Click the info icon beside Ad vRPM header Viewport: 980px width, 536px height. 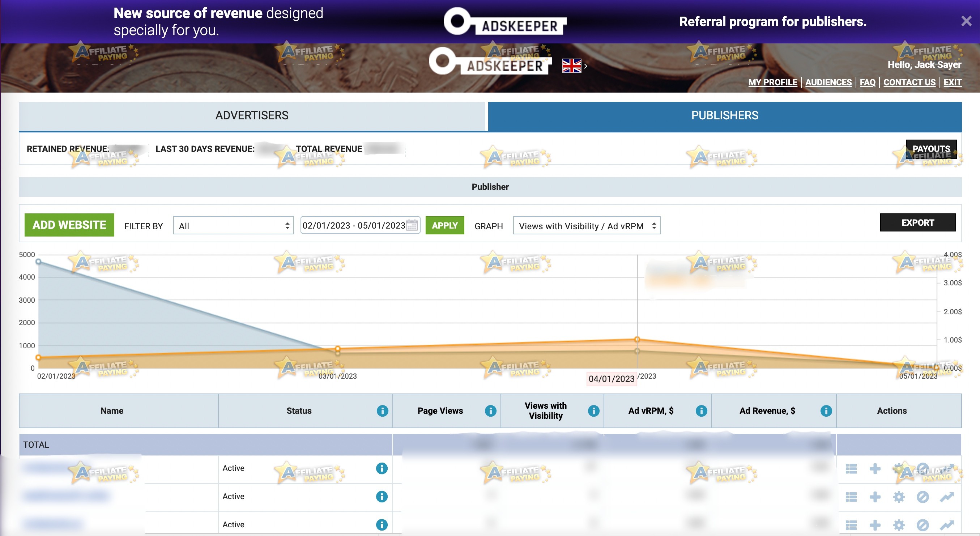click(x=701, y=411)
